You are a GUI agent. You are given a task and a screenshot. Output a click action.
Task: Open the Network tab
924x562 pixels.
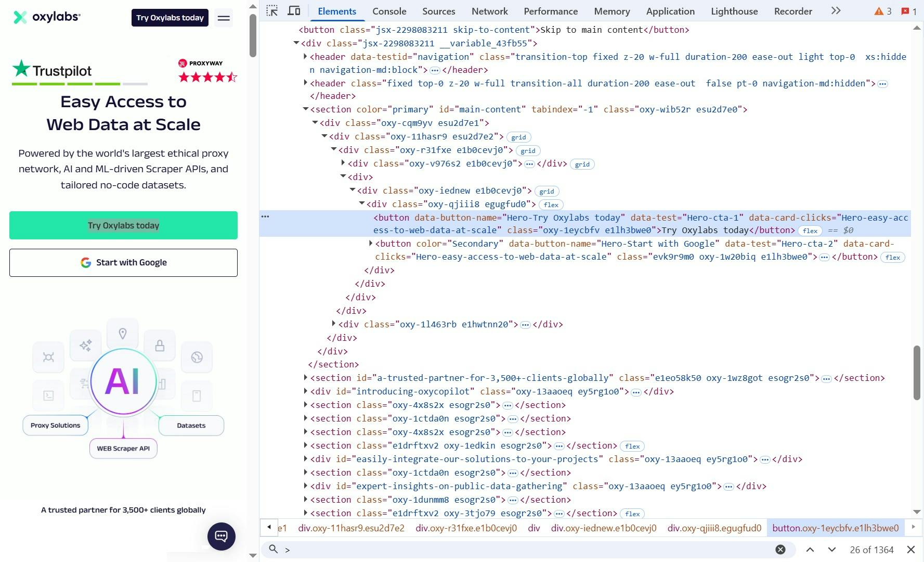pos(489,11)
